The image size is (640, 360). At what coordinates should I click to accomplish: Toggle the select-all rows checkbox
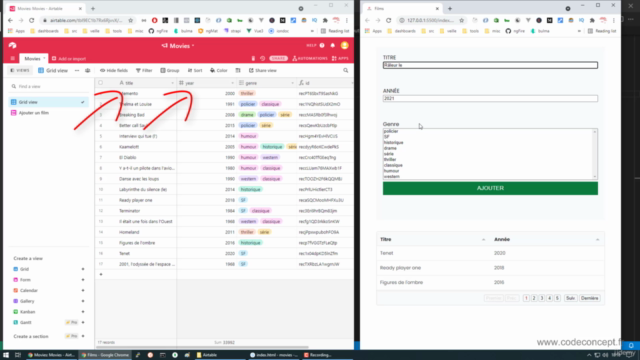click(x=100, y=83)
